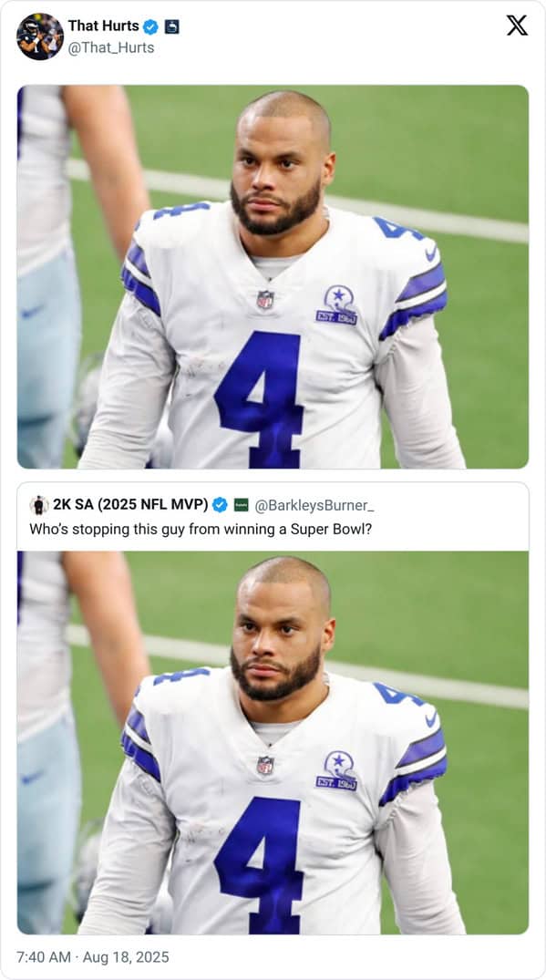Open the That Hurts display name

tap(104, 26)
